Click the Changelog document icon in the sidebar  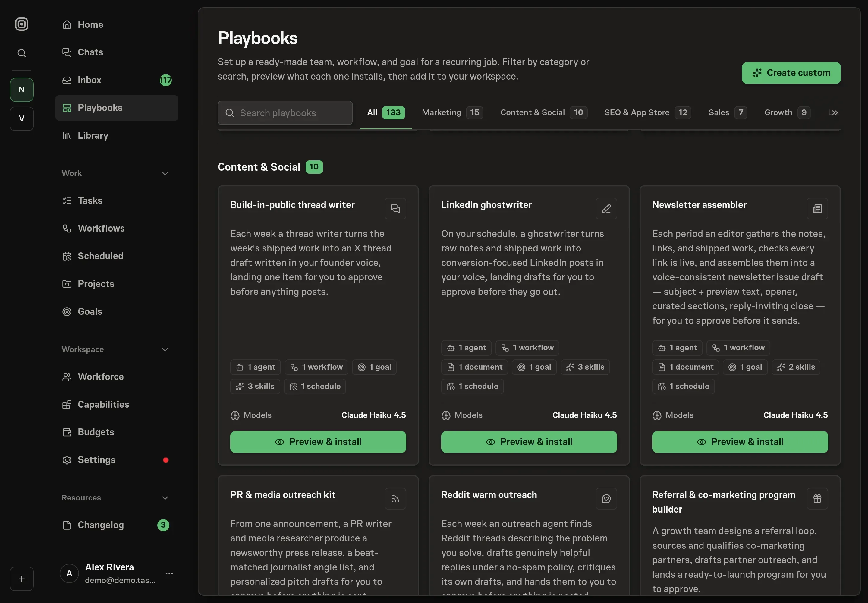pos(67,525)
